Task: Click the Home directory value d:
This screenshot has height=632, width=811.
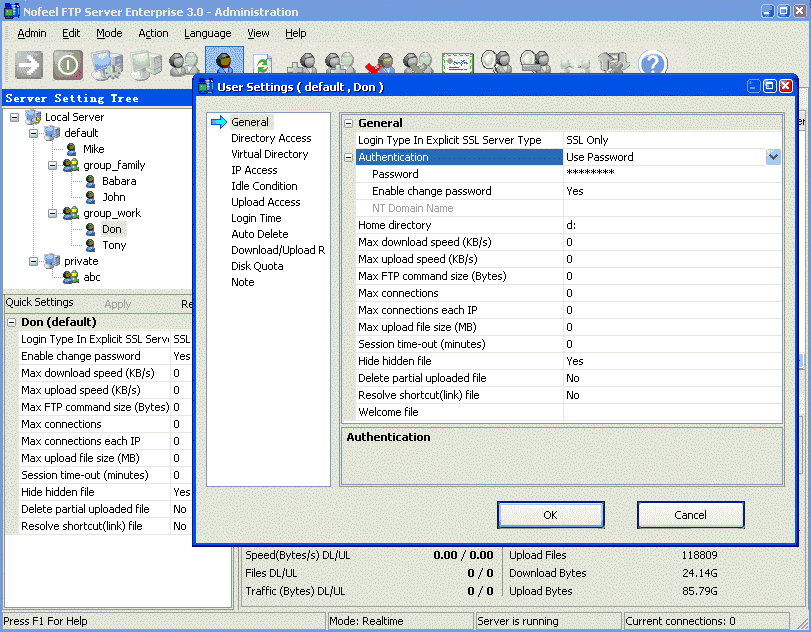Action: [x=672, y=225]
